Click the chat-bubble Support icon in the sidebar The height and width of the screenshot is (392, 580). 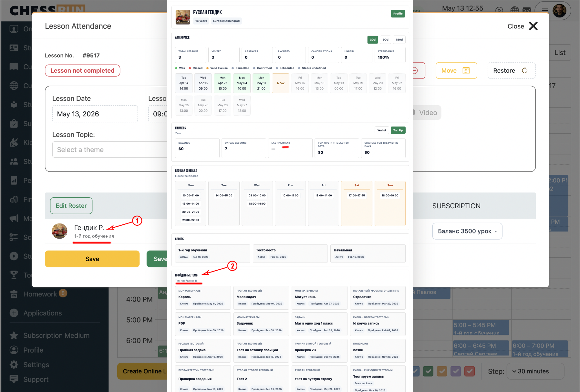14,379
